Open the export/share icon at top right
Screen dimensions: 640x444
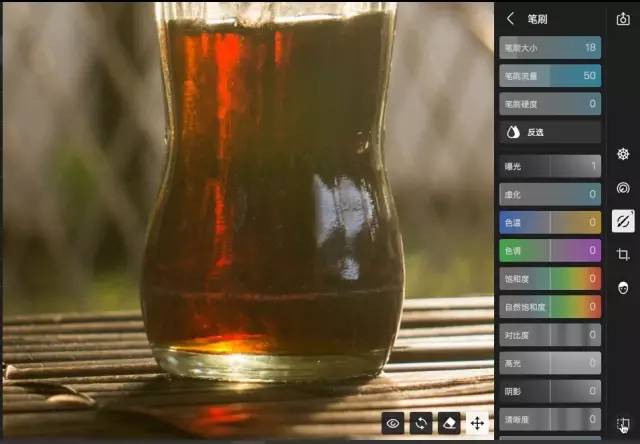point(623,18)
